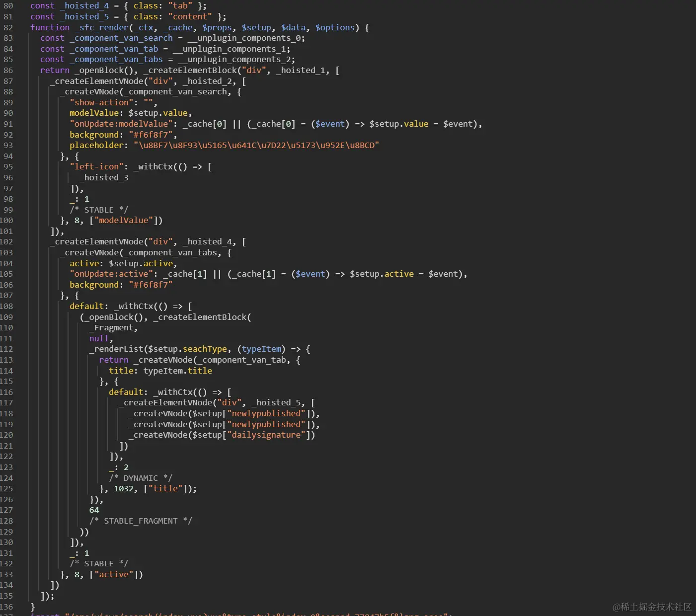Click the "onUpdate:modelValue" property key
The height and width of the screenshot is (616, 696).
[121, 124]
